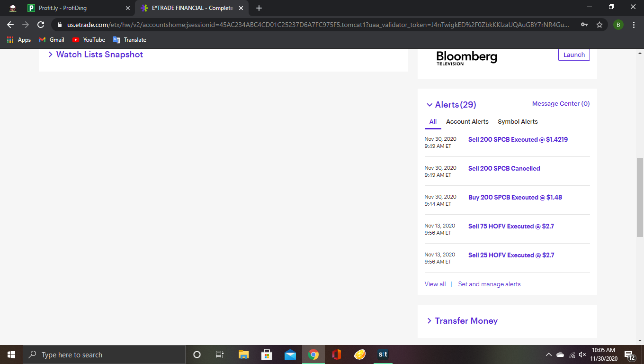This screenshot has width=644, height=364.
Task: Open the Chrome profile B avatar
Action: 618,25
